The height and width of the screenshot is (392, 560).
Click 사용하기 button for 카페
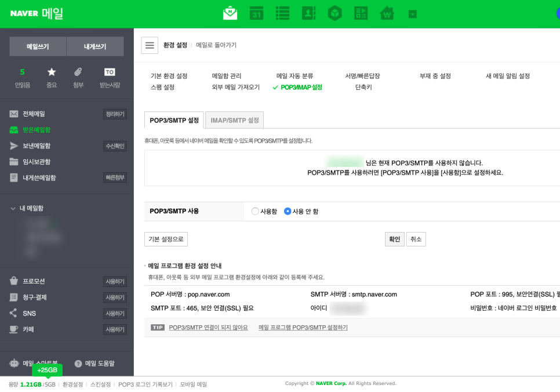coord(115,329)
